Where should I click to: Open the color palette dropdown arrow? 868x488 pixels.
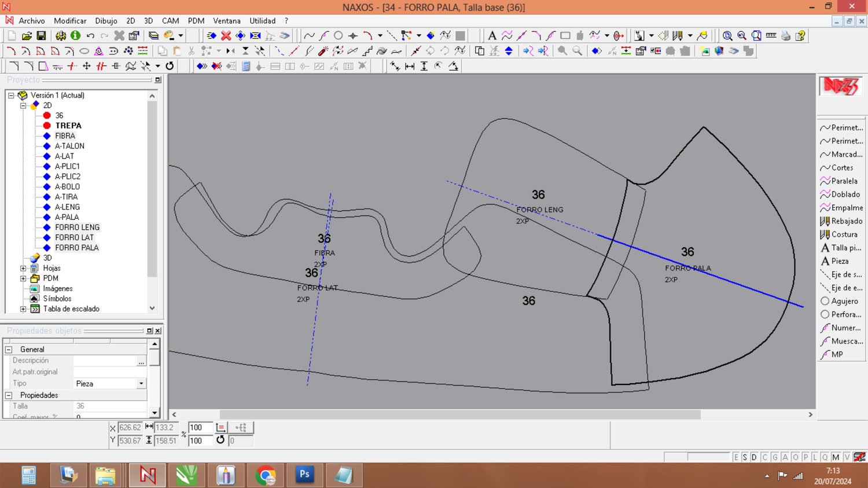tap(181, 36)
